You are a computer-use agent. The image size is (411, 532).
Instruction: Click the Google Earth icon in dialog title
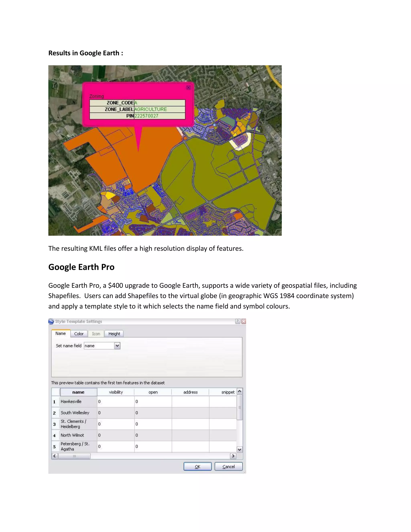click(x=51, y=322)
